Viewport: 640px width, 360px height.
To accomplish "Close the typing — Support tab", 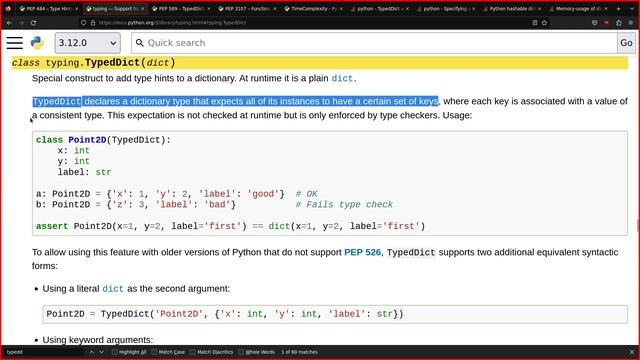I will click(142, 9).
